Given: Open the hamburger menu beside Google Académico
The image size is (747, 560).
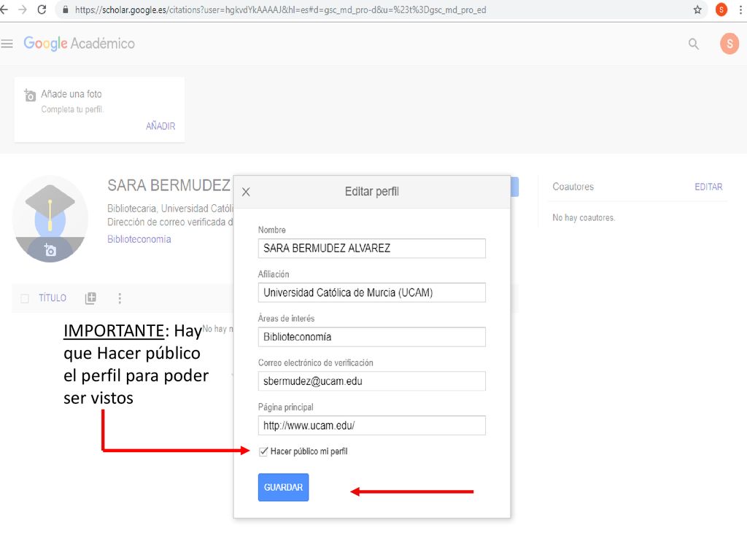Looking at the screenshot, I should (7, 44).
